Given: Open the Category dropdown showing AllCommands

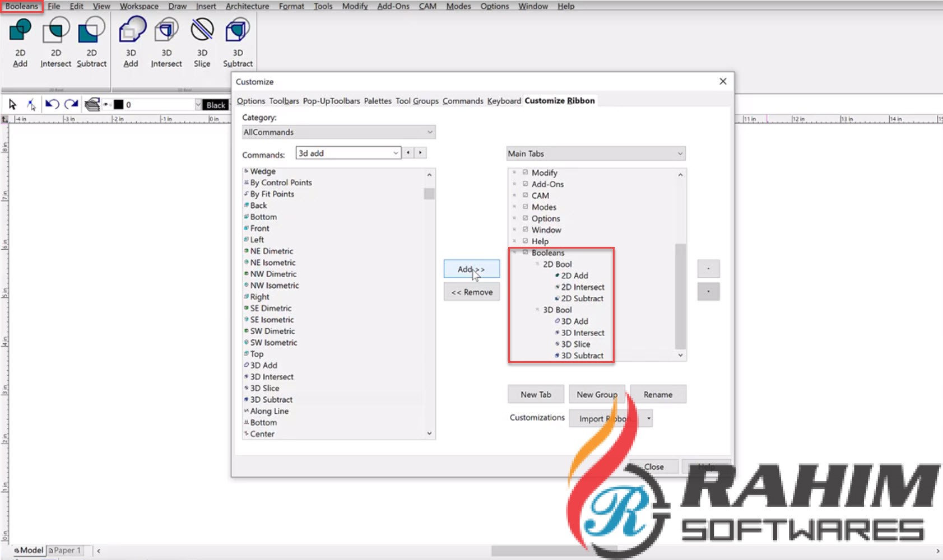Looking at the screenshot, I should click(x=339, y=132).
